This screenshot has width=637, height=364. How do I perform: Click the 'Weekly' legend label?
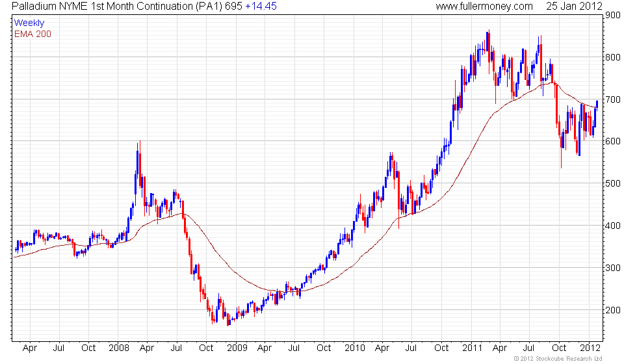[x=29, y=23]
